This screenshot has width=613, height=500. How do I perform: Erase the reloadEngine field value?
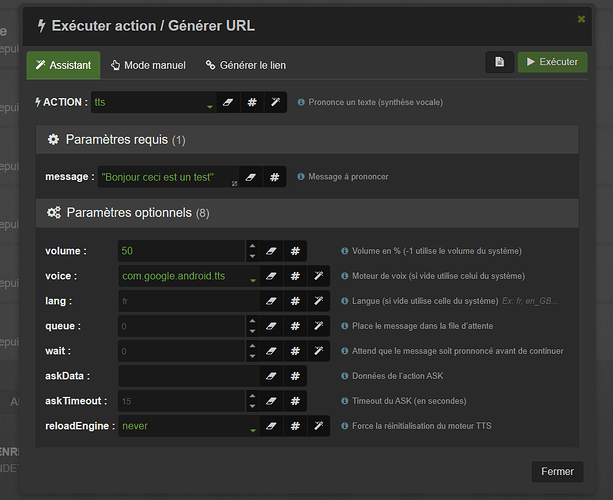point(271,426)
